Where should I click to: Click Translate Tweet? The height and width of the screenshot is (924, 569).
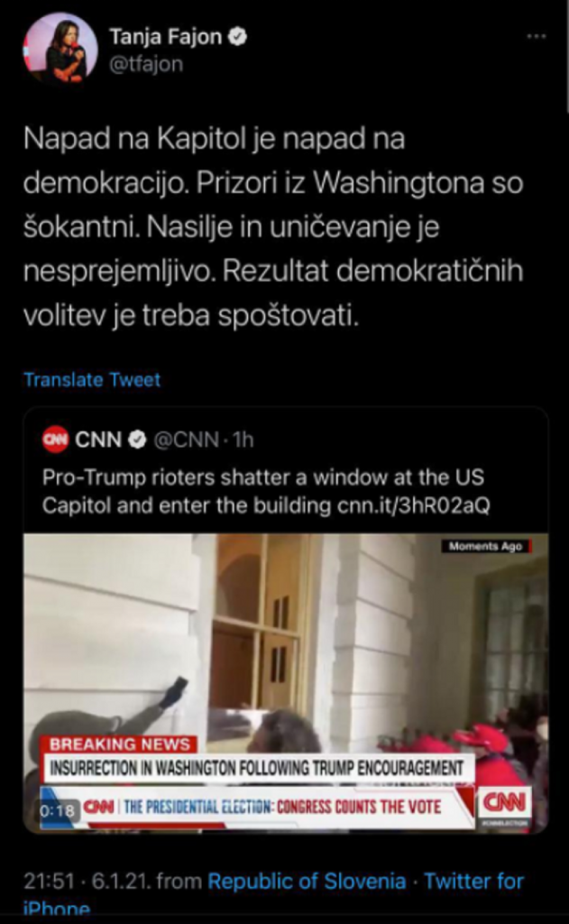click(x=92, y=380)
